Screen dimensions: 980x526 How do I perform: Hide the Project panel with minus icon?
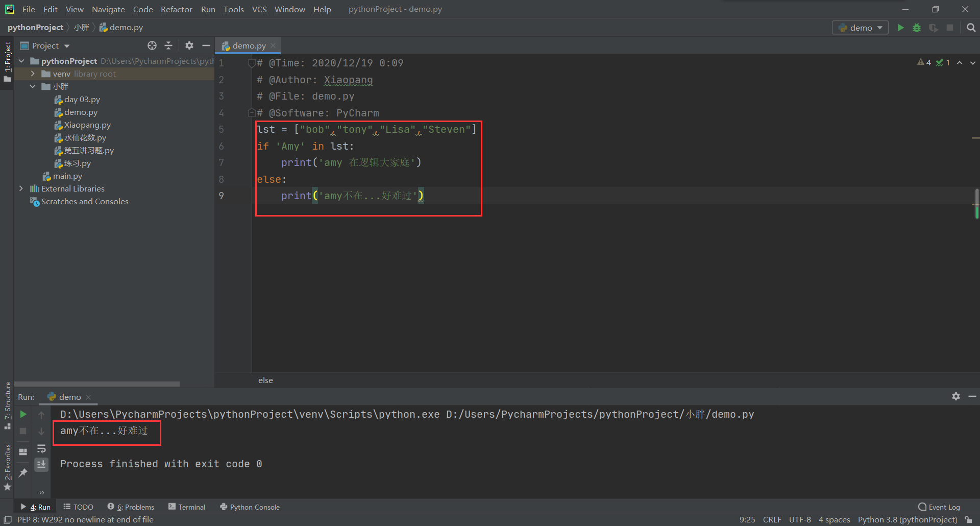[206, 45]
